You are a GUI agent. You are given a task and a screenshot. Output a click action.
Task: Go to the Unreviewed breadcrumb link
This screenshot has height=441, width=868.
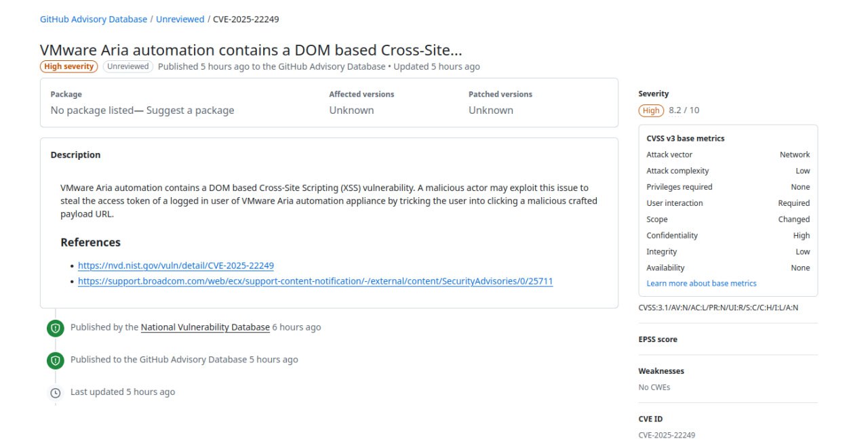(180, 19)
